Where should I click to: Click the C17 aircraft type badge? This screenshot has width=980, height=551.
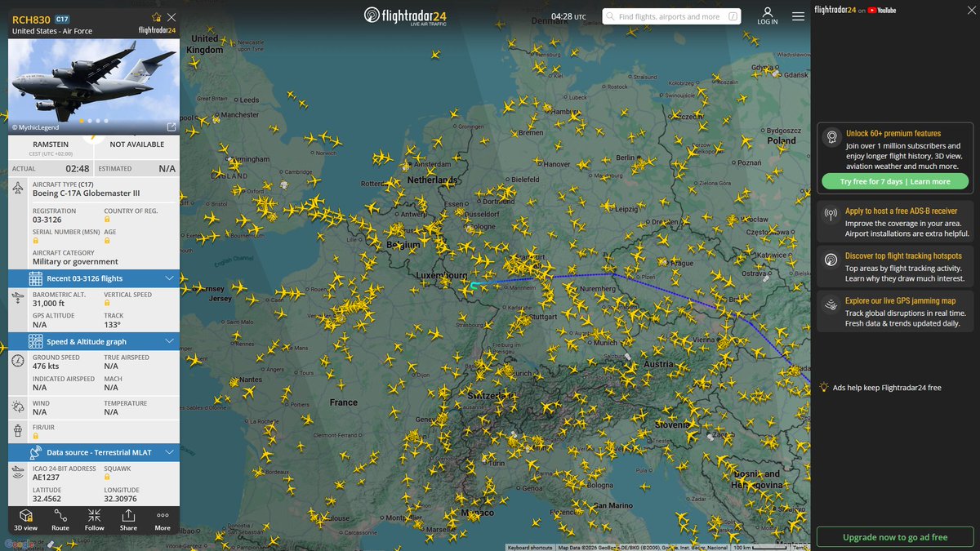point(63,18)
